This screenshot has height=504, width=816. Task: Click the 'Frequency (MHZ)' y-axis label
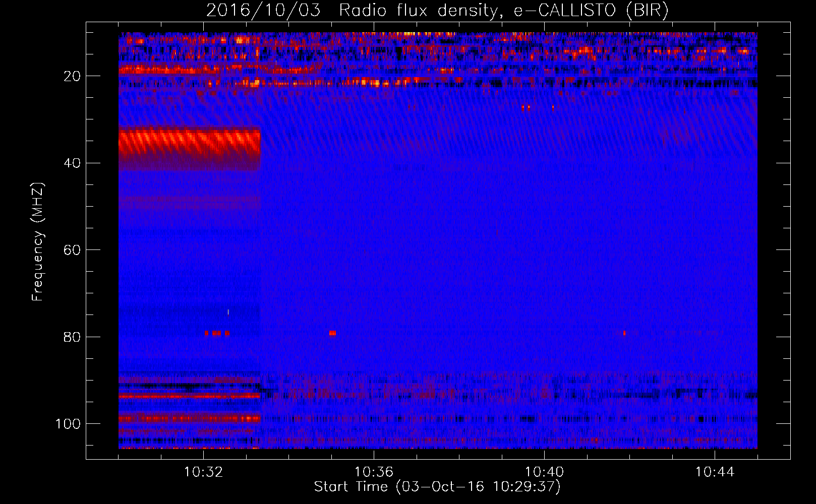pyautogui.click(x=38, y=242)
